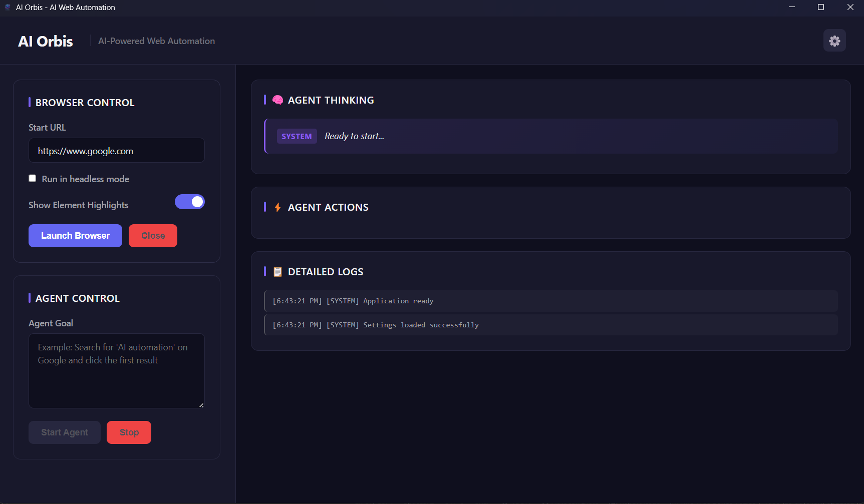Toggle the headless mode checkbox off
Viewport: 864px width, 504px height.
pos(32,178)
